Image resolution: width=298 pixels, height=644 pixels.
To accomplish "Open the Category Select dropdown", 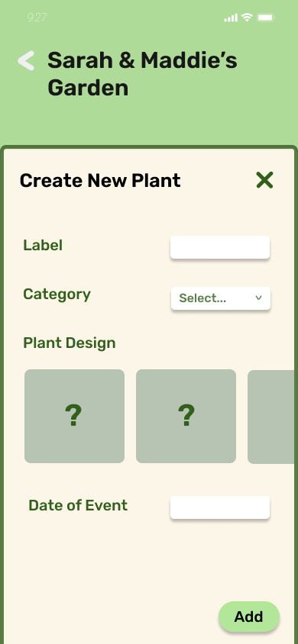I will [221, 298].
